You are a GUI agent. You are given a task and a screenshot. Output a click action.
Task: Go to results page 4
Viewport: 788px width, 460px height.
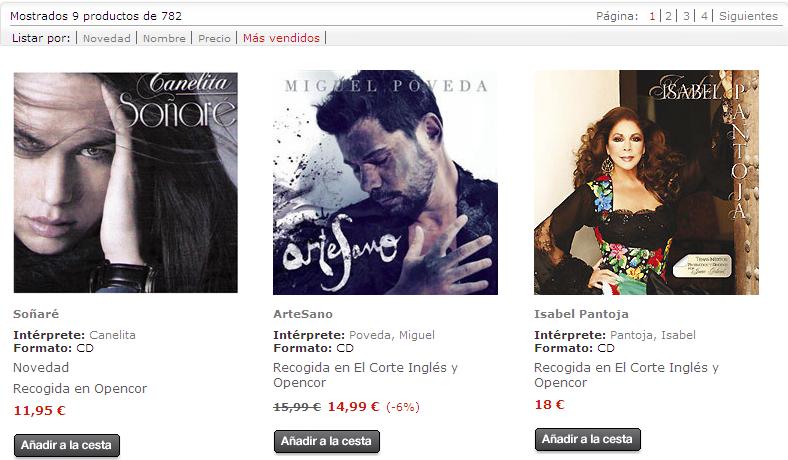(x=704, y=16)
